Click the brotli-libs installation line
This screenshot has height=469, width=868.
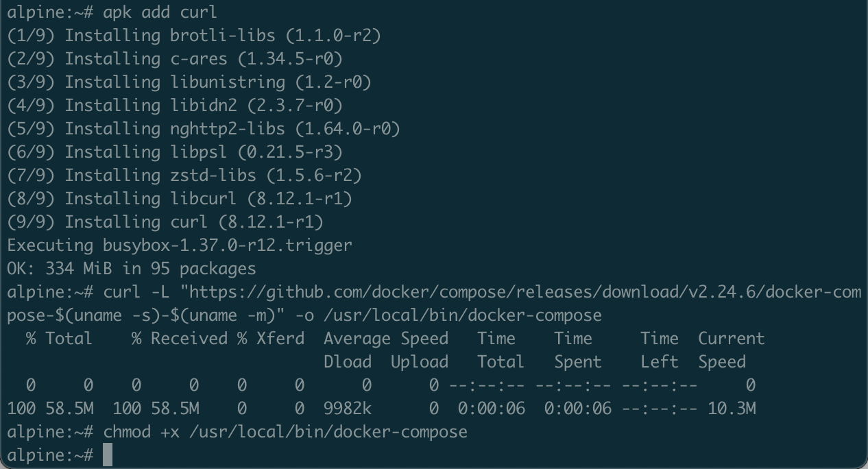coord(193,35)
